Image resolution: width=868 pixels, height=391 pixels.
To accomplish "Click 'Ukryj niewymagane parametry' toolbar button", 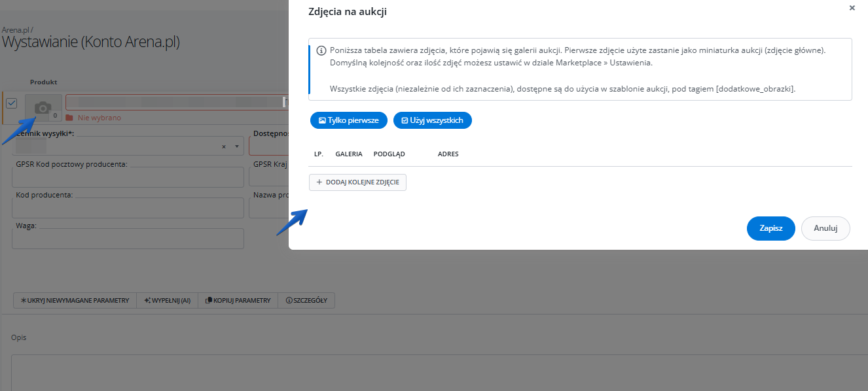I will [x=75, y=301].
